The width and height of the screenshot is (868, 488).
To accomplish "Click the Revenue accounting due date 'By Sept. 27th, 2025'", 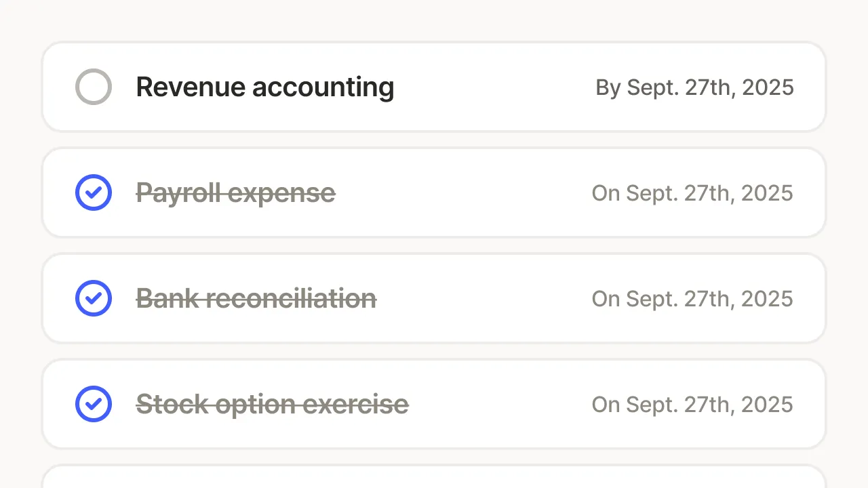I will [x=694, y=87].
